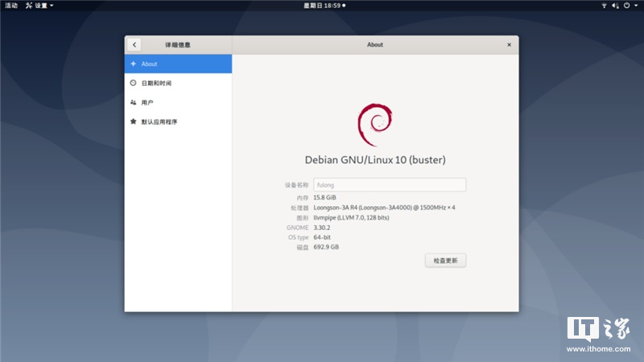Screen dimensions: 644x362
Task: Click the Debian GNU/Linux 10 (buster) heading
Action: [375, 159]
